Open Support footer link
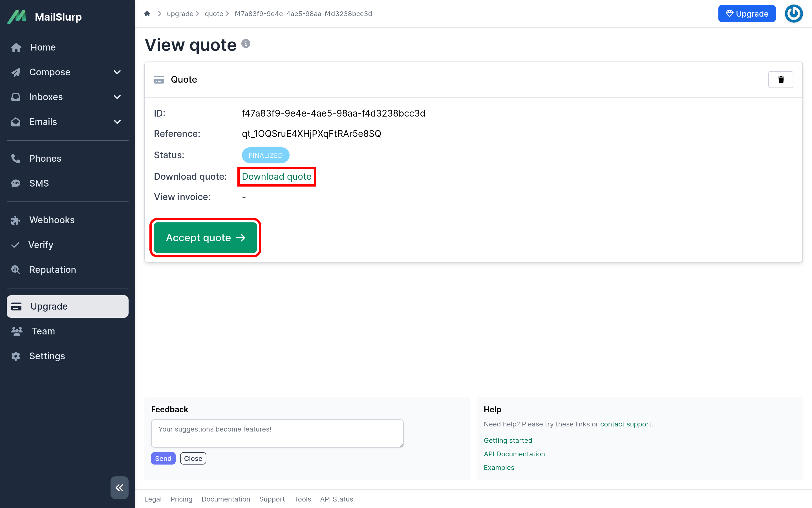 272,499
